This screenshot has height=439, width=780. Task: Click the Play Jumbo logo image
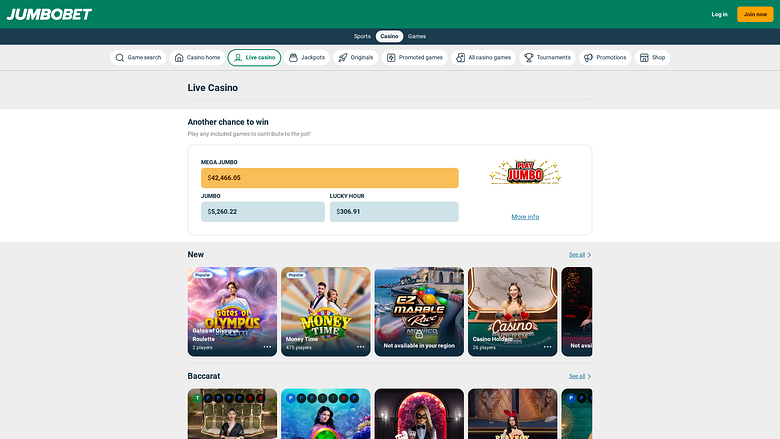point(525,173)
